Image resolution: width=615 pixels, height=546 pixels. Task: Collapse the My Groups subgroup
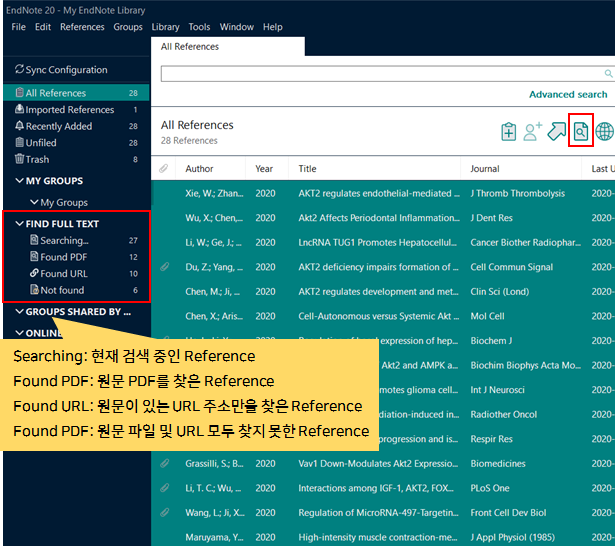(34, 202)
